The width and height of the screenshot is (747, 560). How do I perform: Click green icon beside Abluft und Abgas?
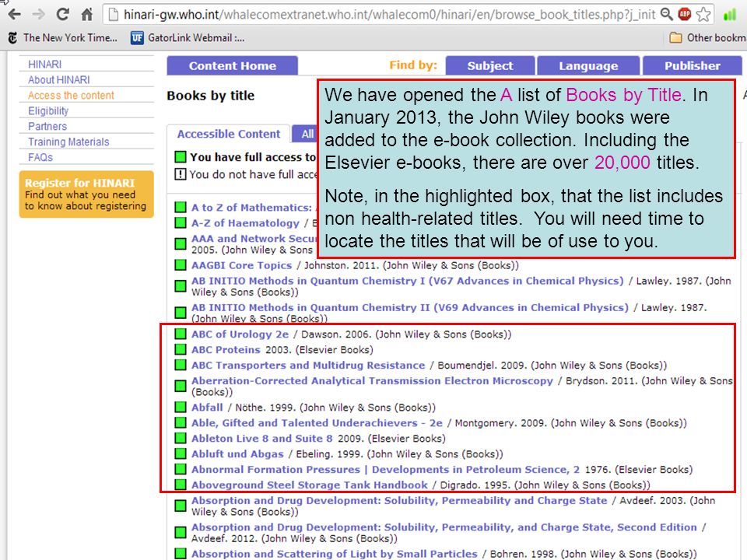point(180,453)
